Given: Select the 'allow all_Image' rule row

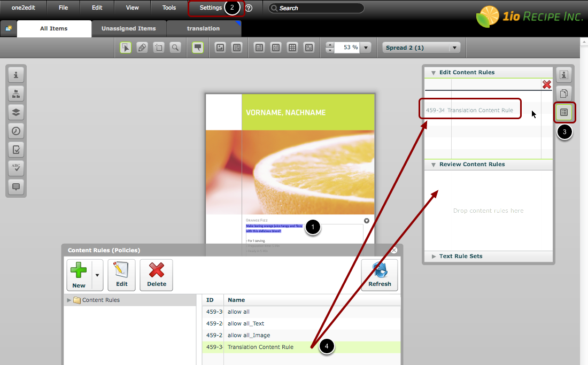Looking at the screenshot, I should (301, 336).
